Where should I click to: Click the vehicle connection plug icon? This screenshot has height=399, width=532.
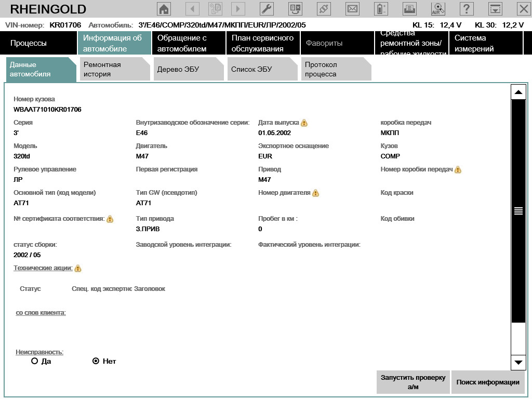[x=324, y=9]
